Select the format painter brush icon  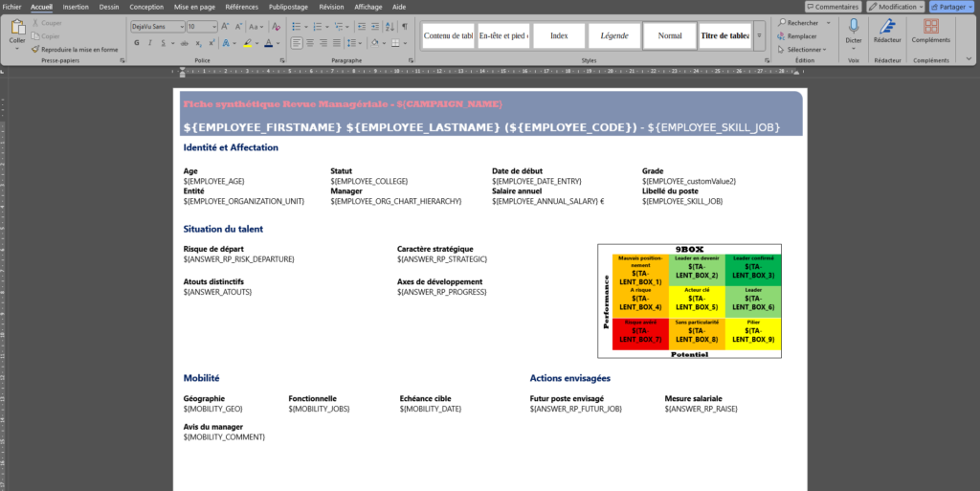coord(35,49)
